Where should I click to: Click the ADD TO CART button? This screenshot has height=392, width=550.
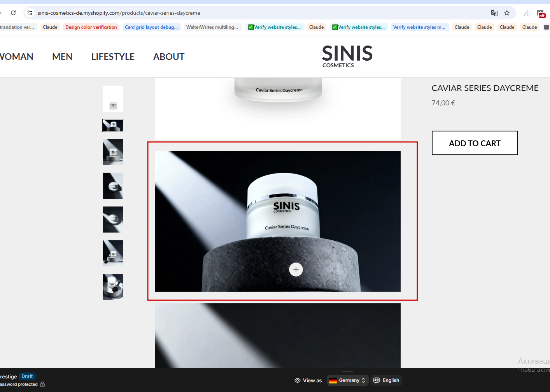click(475, 143)
